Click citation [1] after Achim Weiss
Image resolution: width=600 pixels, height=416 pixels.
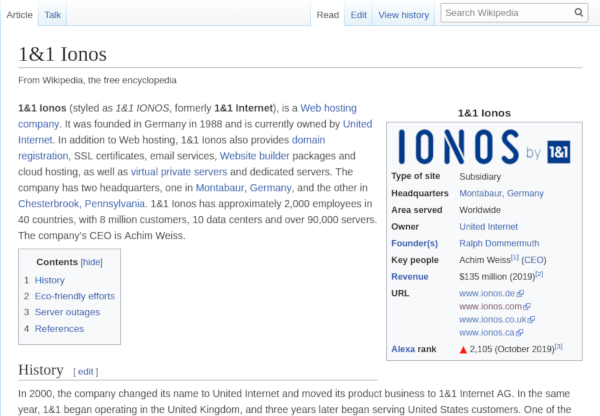click(x=515, y=258)
